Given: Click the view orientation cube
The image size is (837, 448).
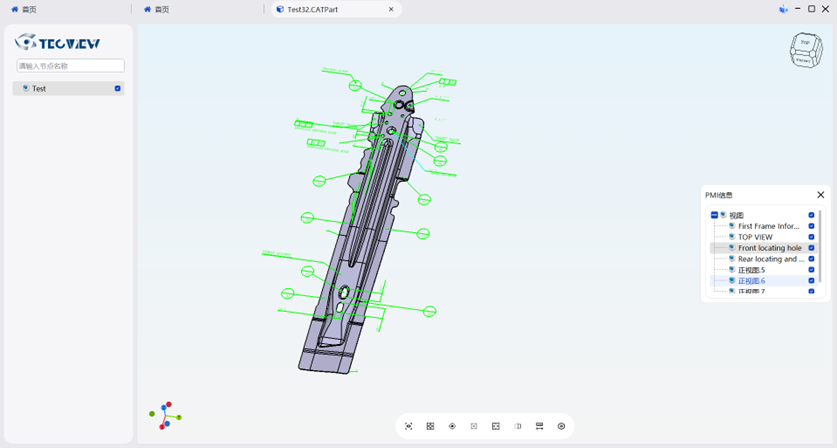Looking at the screenshot, I should [x=805, y=50].
